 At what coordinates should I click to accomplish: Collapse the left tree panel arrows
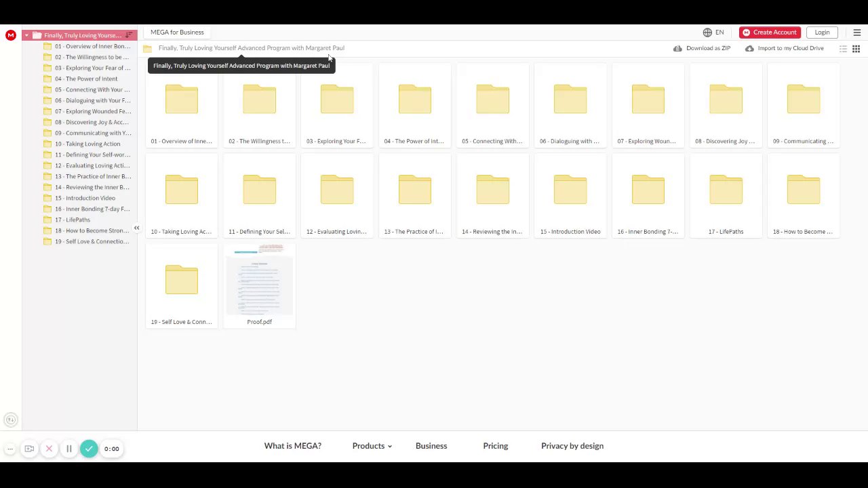[x=136, y=228]
